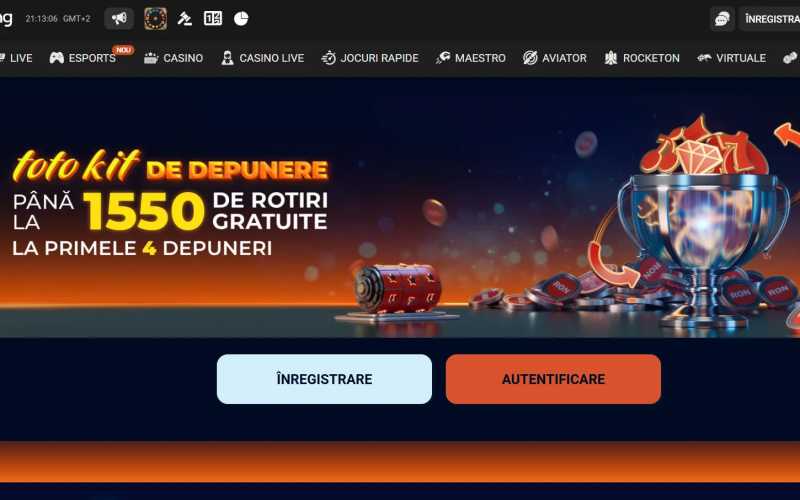This screenshot has height=500, width=800.
Task: Click the gavel icon in top bar
Action: click(184, 19)
